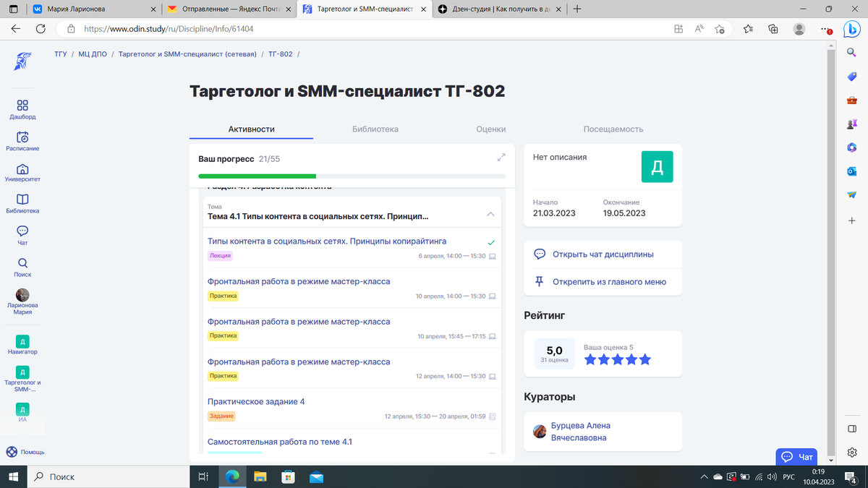Click ТГУ breadcrumb link

coord(60,54)
